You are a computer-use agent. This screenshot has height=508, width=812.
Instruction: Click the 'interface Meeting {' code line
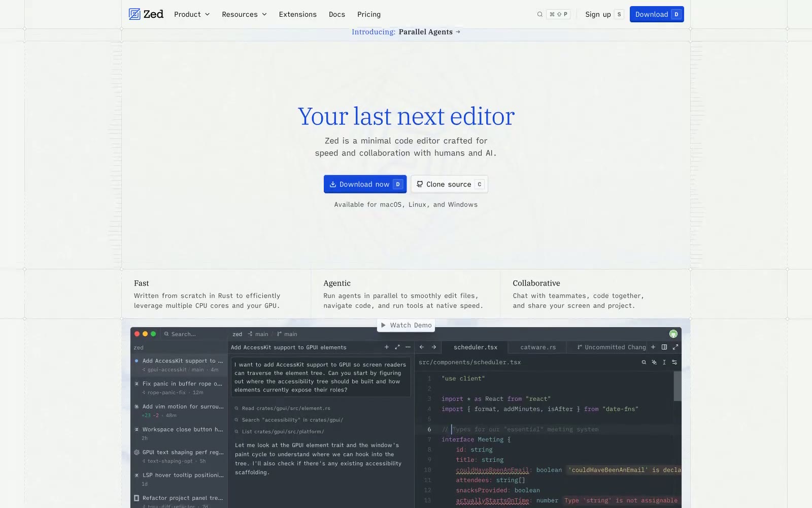pyautogui.click(x=476, y=439)
